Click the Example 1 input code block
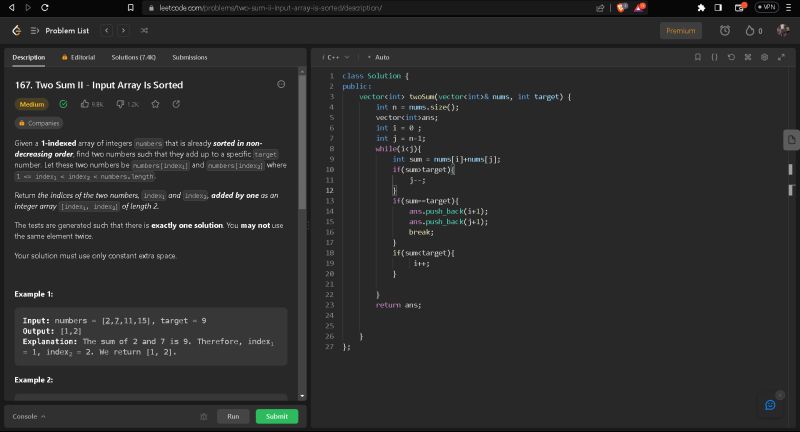Screen dimensions: 800x432 (x=151, y=336)
